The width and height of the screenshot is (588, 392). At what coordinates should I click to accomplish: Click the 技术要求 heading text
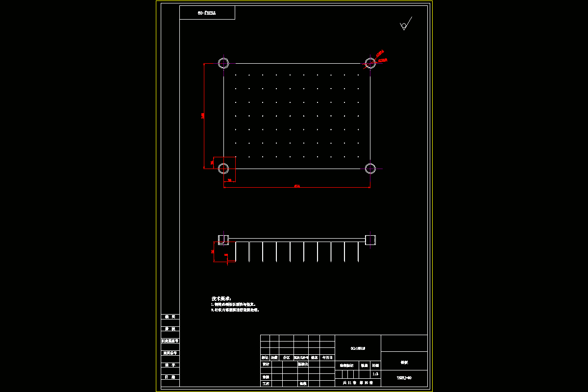[221, 298]
